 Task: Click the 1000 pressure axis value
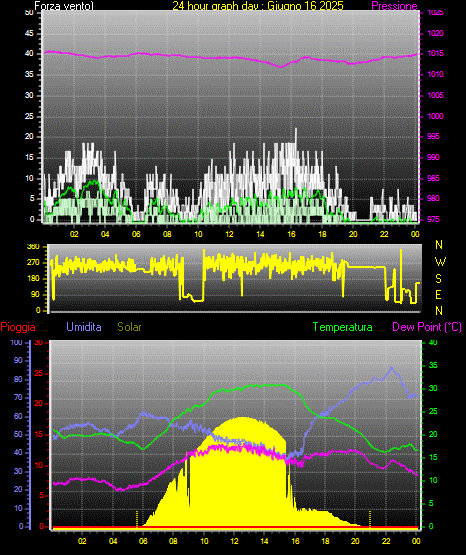[435, 116]
